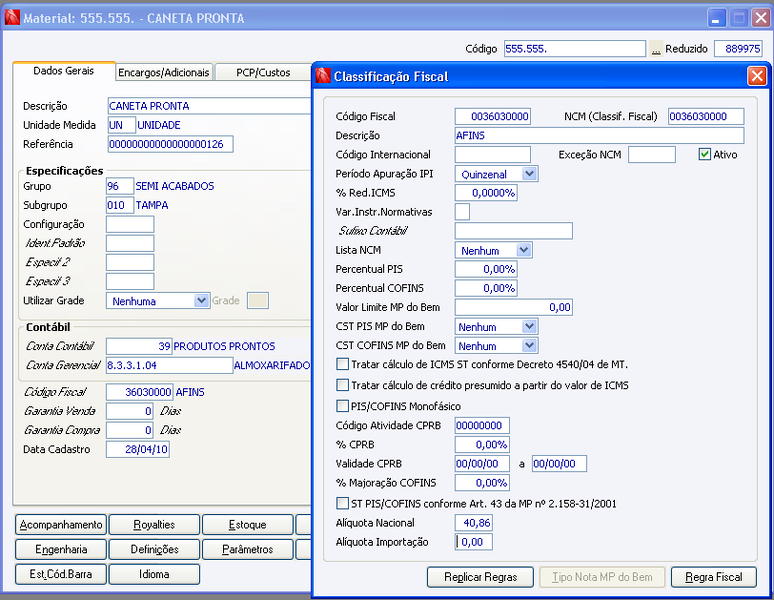
Task: Click the Material Código field 555.555.
Action: (x=575, y=49)
